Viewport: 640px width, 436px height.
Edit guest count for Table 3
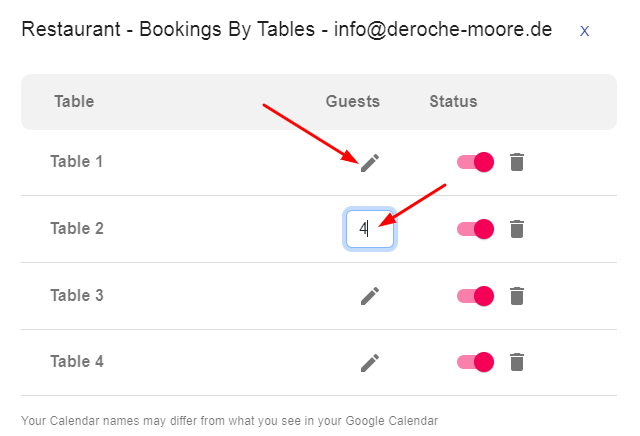tap(370, 295)
